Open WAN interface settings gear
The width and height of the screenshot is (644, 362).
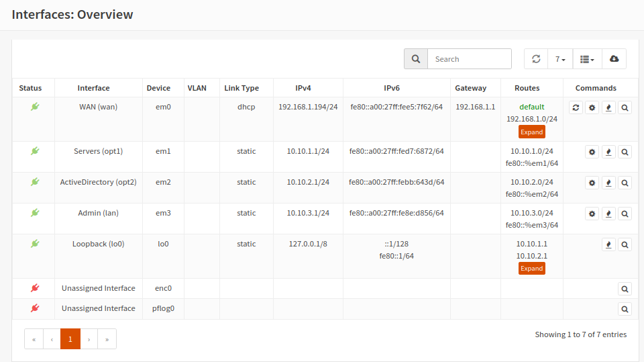(592, 107)
